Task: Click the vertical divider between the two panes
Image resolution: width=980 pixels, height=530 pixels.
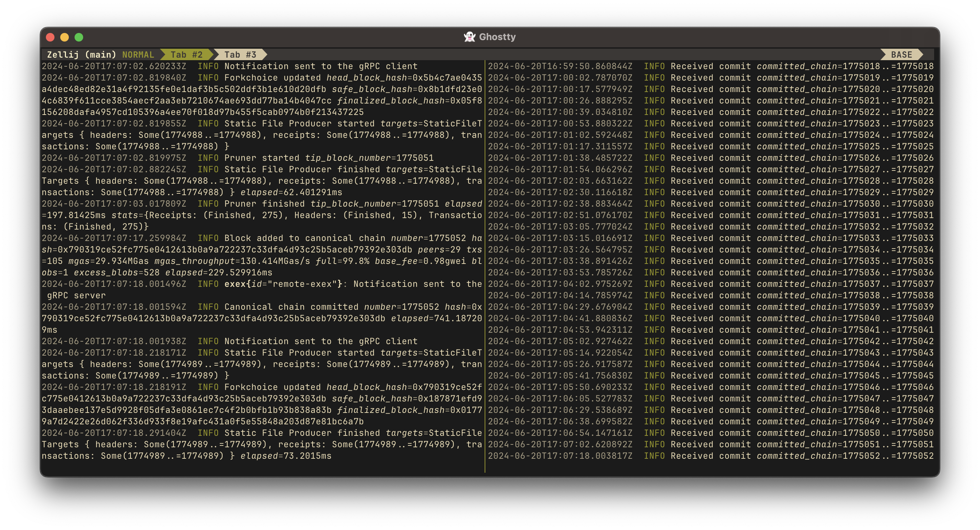Action: (485, 266)
